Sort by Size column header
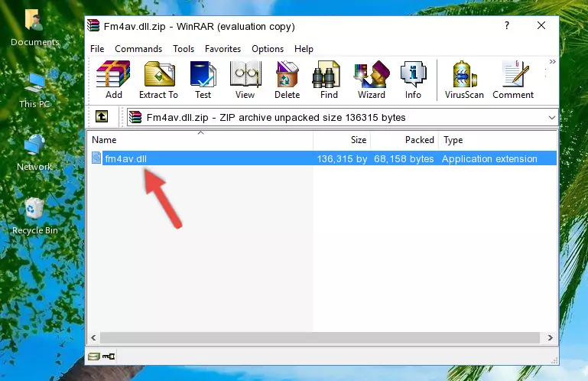 [x=342, y=140]
